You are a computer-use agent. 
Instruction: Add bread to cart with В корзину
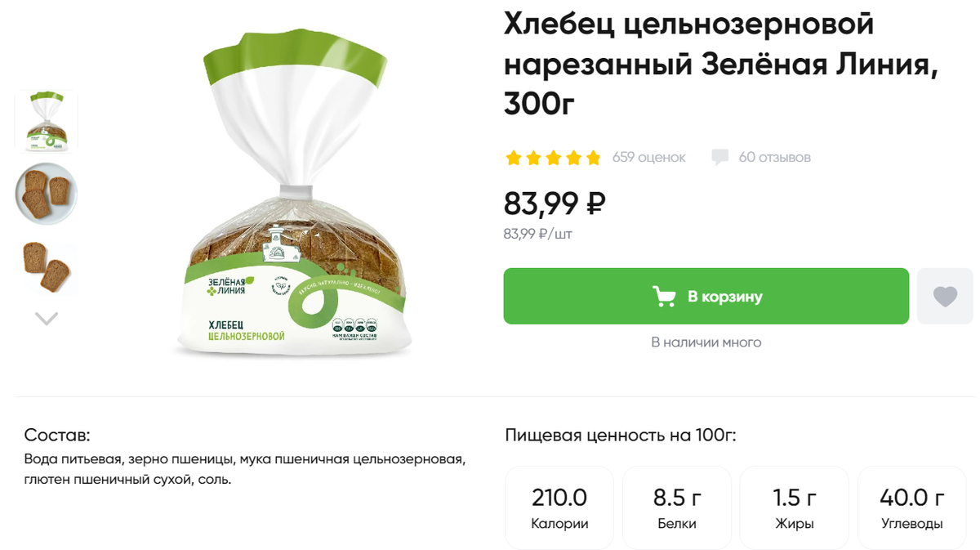(706, 296)
